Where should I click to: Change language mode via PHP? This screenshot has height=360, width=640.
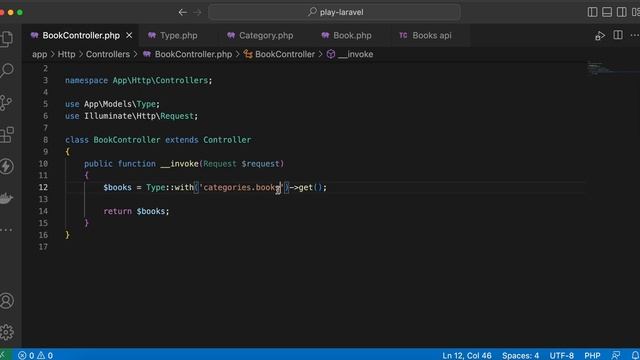(x=592, y=355)
